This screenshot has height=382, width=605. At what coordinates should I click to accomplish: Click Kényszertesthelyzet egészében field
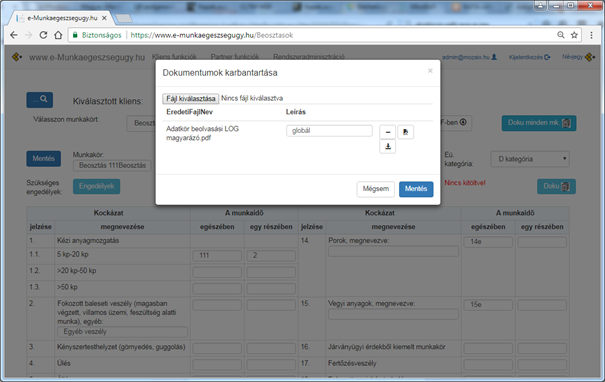click(217, 348)
